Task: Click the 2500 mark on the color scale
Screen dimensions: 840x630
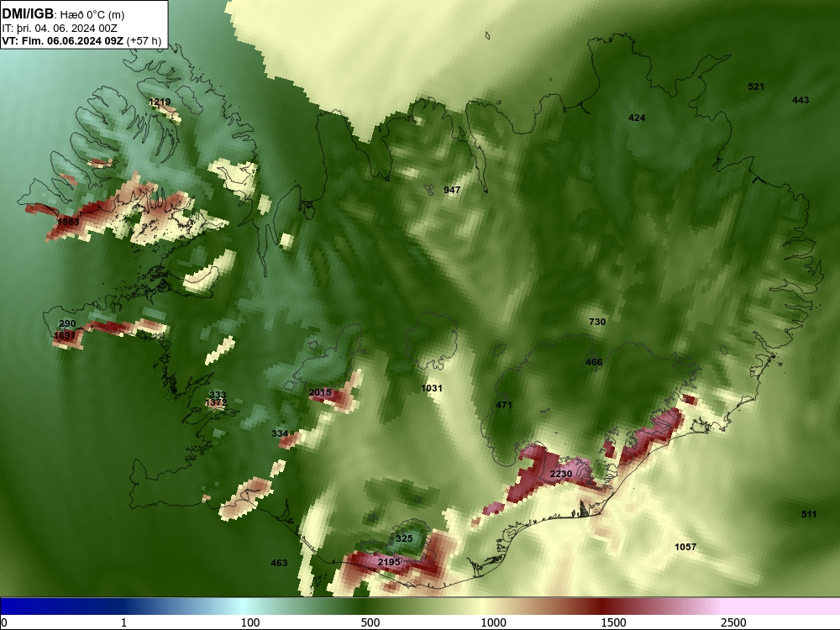Action: click(733, 622)
